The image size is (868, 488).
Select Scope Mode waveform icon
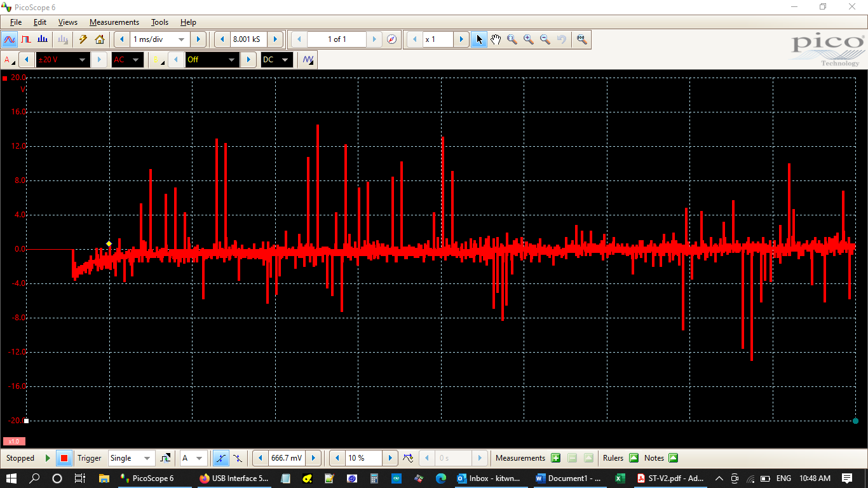(x=10, y=39)
